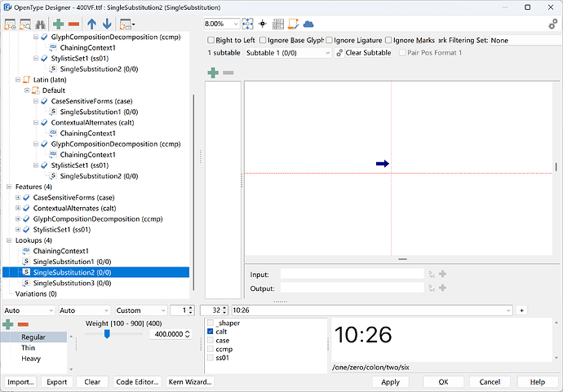Screen dimensions: 563x392
Task: Move selected item down with blue arrow
Action: click(x=107, y=24)
